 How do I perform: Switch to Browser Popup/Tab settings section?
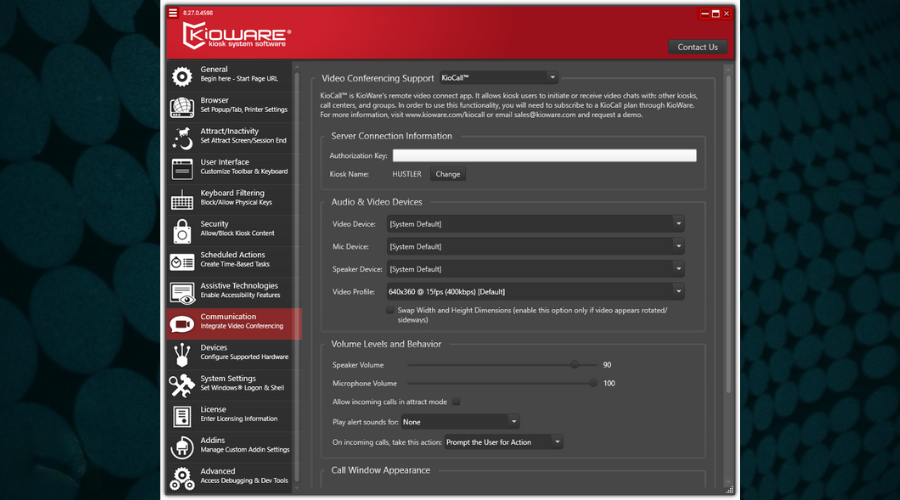(234, 105)
